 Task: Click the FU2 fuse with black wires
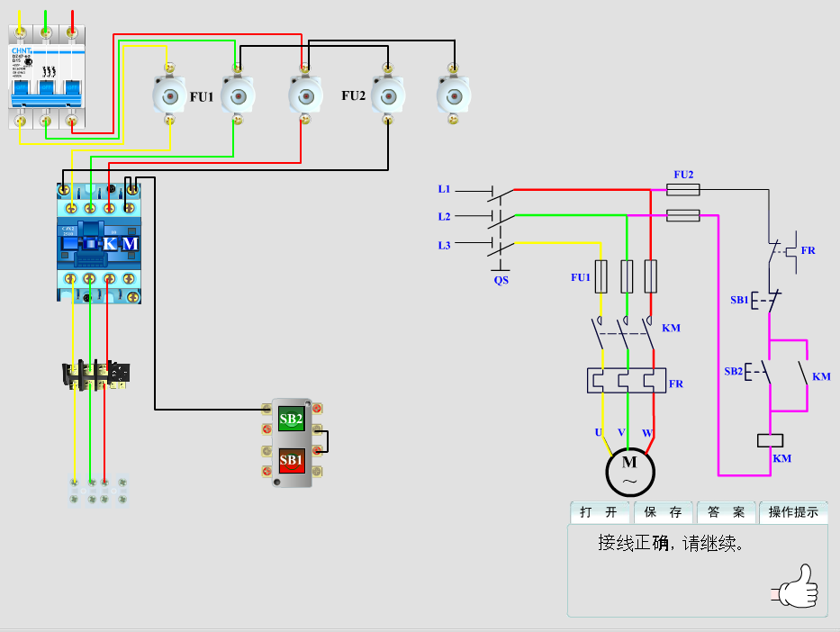(388, 96)
